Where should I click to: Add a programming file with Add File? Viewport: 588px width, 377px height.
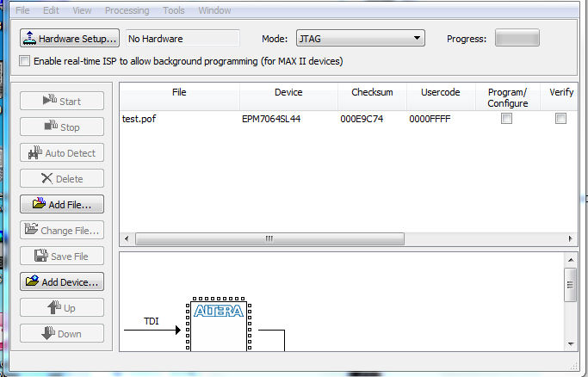tap(62, 204)
